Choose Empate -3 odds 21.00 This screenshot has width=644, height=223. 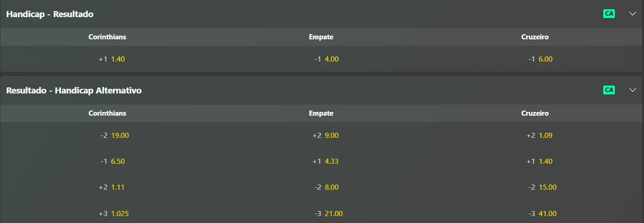click(328, 214)
